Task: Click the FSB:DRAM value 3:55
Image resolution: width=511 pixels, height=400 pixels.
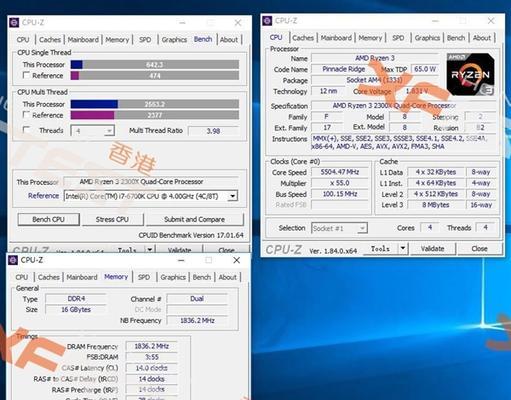Action: click(152, 357)
